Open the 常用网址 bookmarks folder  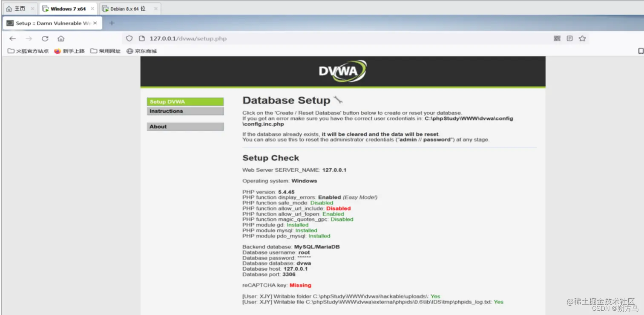106,51
